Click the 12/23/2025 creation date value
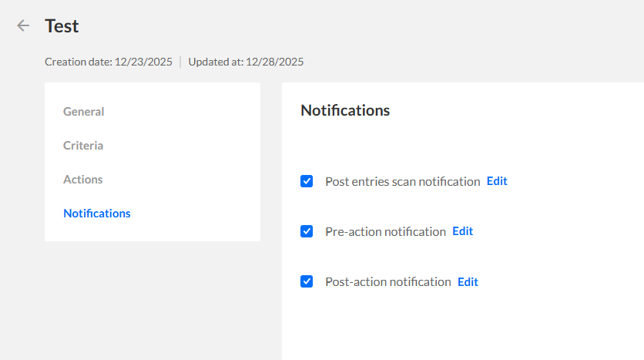The height and width of the screenshot is (360, 644). tap(143, 62)
